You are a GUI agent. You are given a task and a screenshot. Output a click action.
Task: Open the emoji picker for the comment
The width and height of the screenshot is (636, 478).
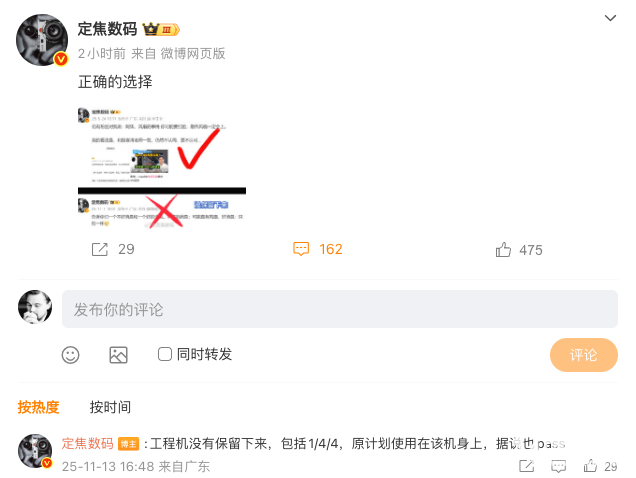(x=70, y=355)
